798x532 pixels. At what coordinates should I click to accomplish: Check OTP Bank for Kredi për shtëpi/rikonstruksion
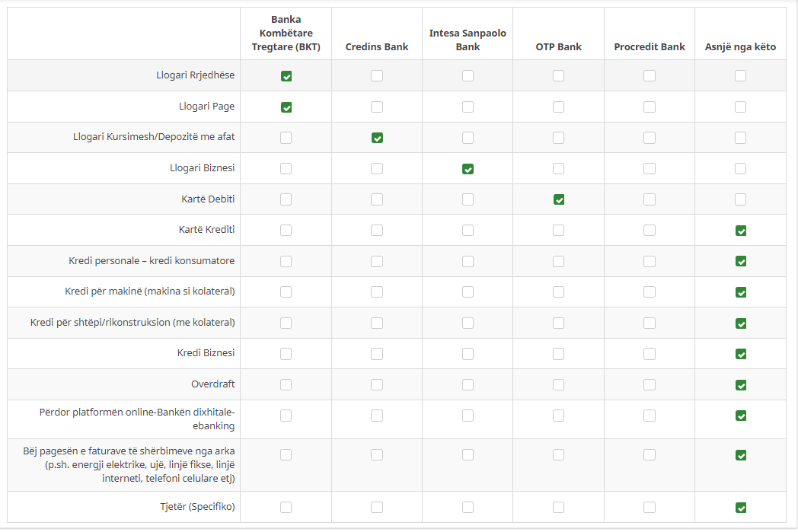(559, 323)
